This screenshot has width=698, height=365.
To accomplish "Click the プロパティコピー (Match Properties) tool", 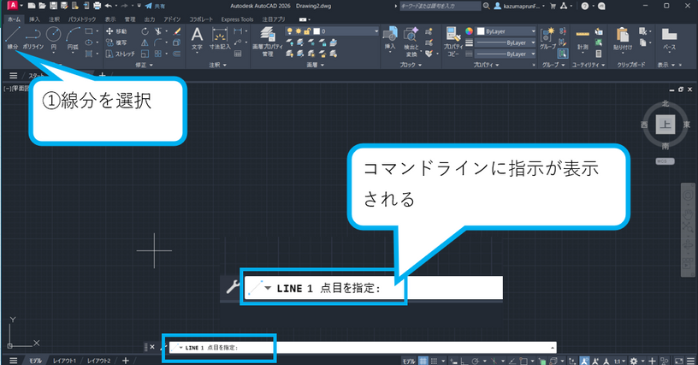I will click(x=453, y=41).
